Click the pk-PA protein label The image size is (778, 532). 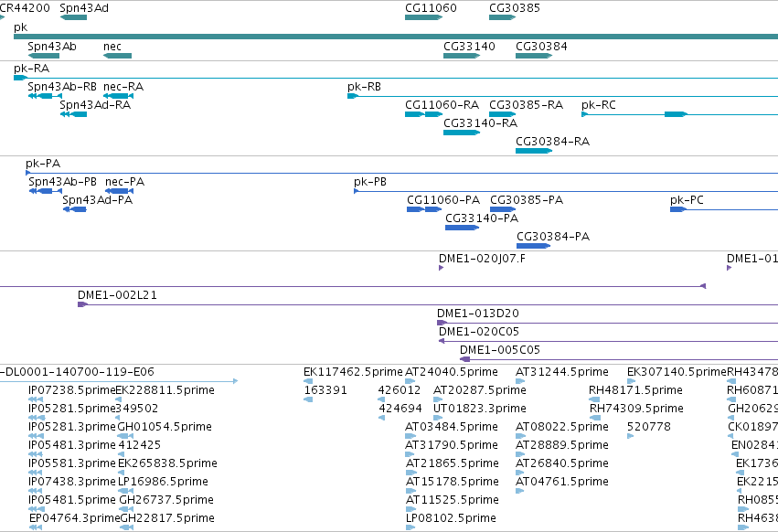pyautogui.click(x=43, y=164)
